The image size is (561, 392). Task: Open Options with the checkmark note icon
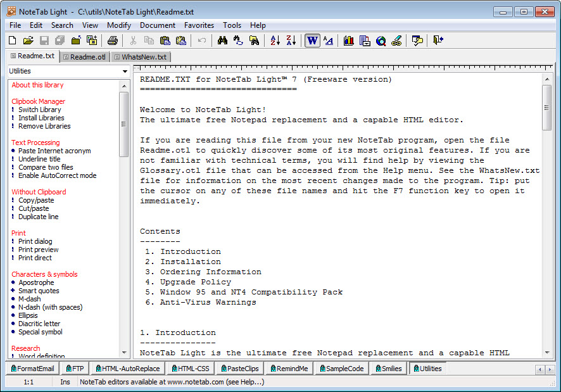tap(417, 41)
